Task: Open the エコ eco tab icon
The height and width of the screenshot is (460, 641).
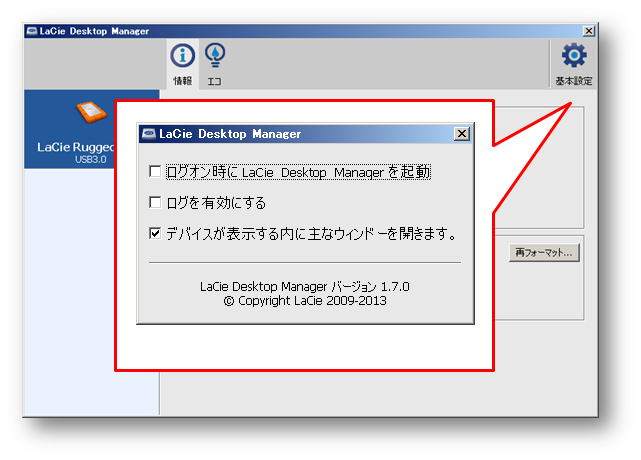Action: coord(215,56)
